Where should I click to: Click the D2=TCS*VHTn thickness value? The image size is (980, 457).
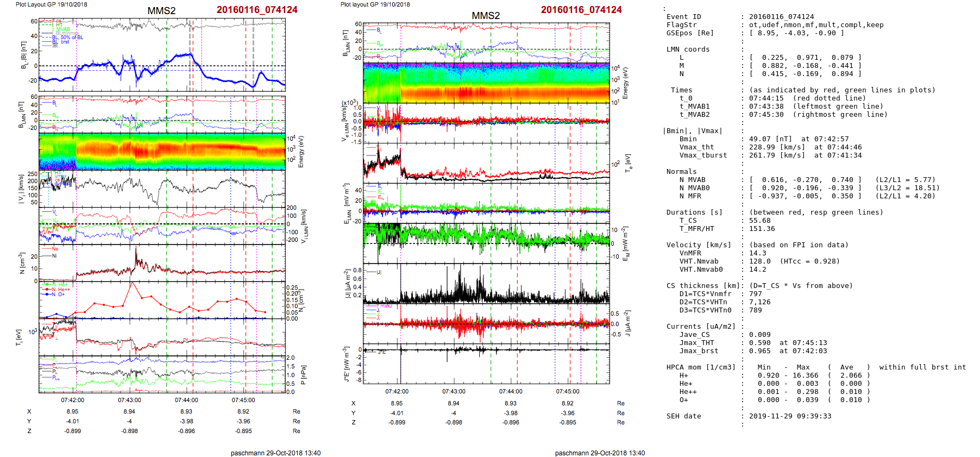click(x=759, y=302)
